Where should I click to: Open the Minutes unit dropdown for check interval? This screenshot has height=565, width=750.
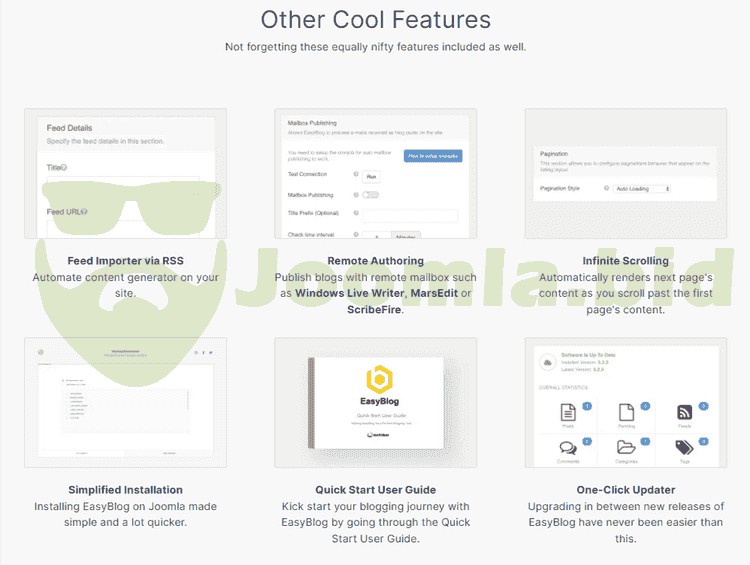pyautogui.click(x=405, y=236)
